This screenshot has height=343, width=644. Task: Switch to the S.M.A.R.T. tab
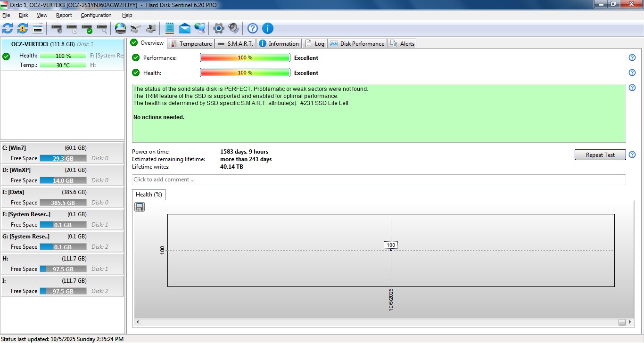point(235,44)
